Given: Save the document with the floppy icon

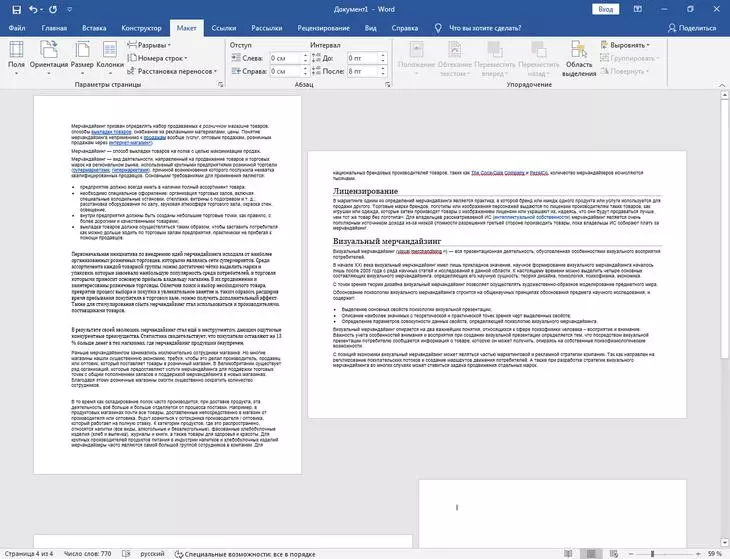Looking at the screenshot, I should (16, 9).
